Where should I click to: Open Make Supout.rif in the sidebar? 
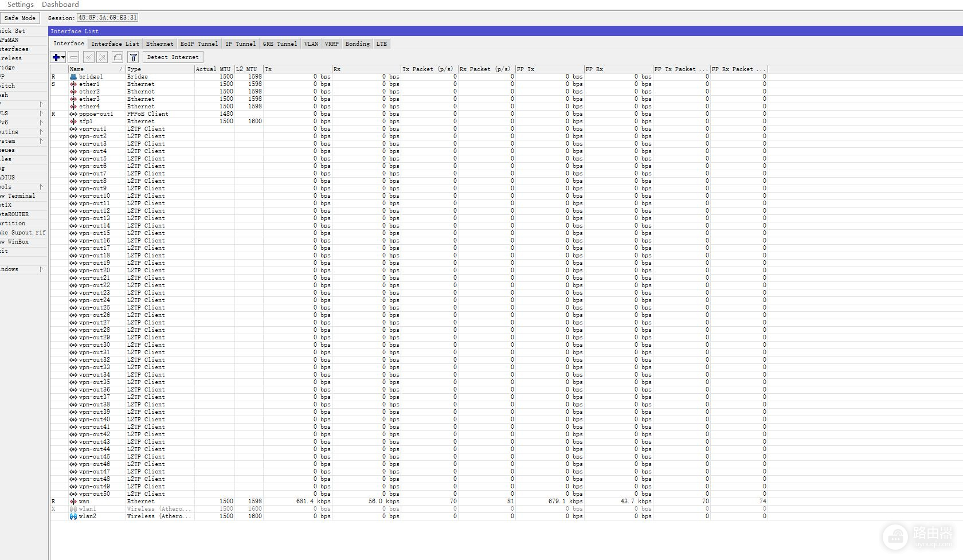click(x=23, y=233)
